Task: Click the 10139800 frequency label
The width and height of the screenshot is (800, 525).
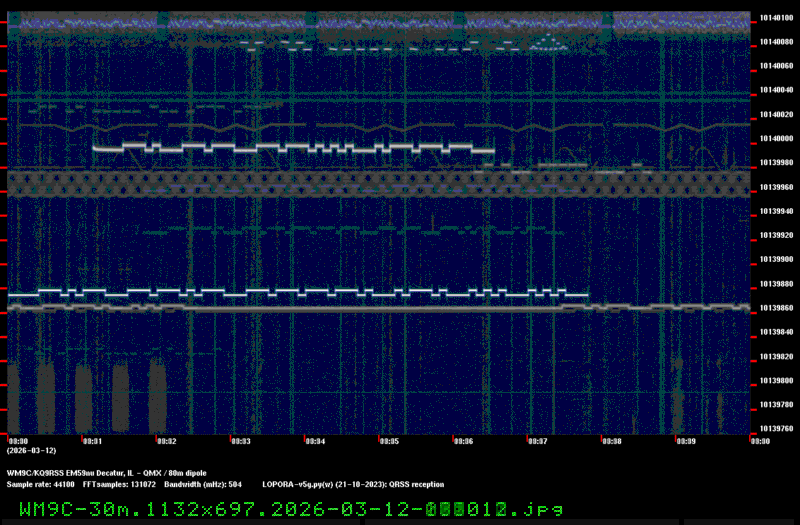Action: click(776, 381)
